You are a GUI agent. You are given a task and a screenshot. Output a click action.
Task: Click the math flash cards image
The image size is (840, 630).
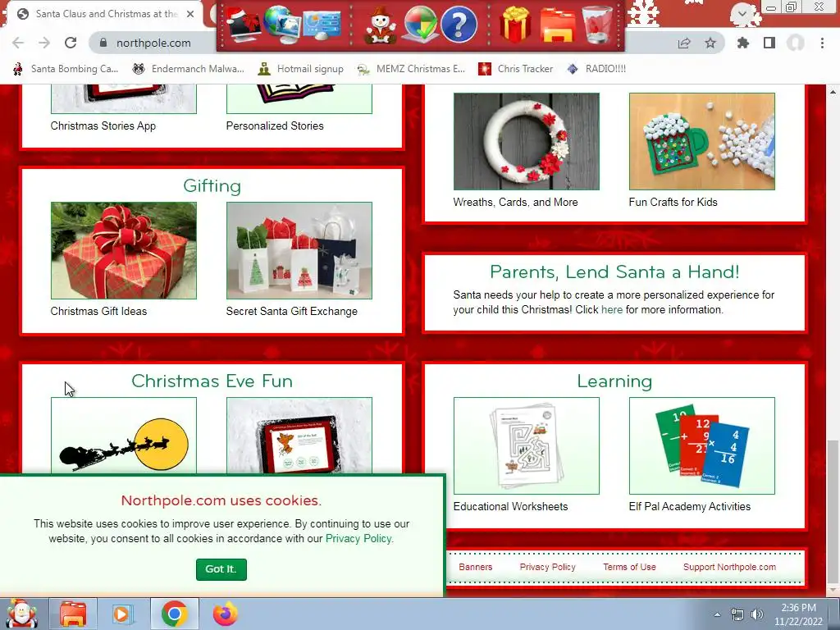(x=702, y=445)
